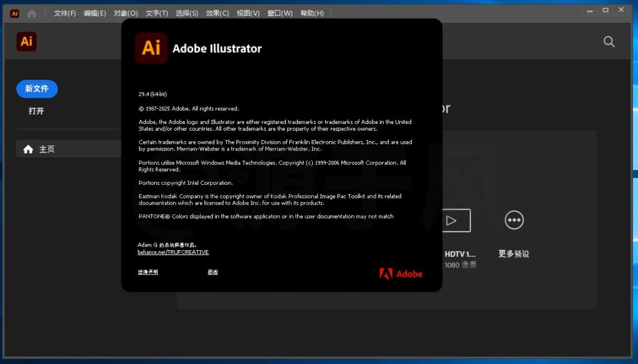The image size is (638, 364).
Task: Open the 文件(F) menu
Action: pyautogui.click(x=65, y=14)
